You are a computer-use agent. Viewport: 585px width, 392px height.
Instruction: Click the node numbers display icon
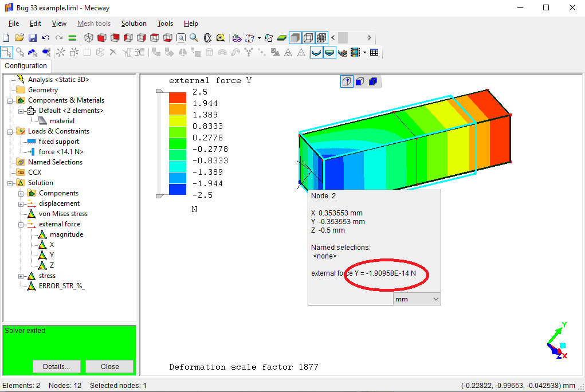[x=250, y=38]
